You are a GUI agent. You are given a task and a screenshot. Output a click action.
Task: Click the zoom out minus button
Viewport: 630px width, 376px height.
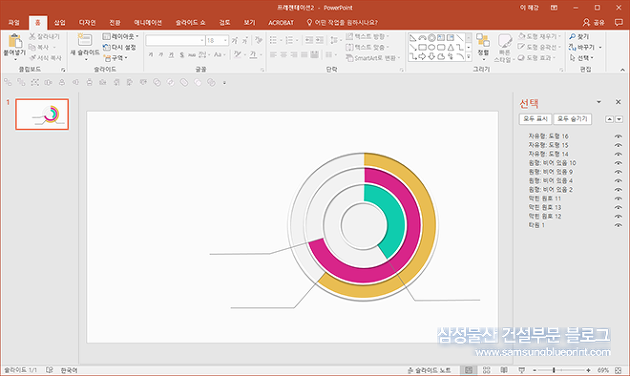tap(535, 370)
